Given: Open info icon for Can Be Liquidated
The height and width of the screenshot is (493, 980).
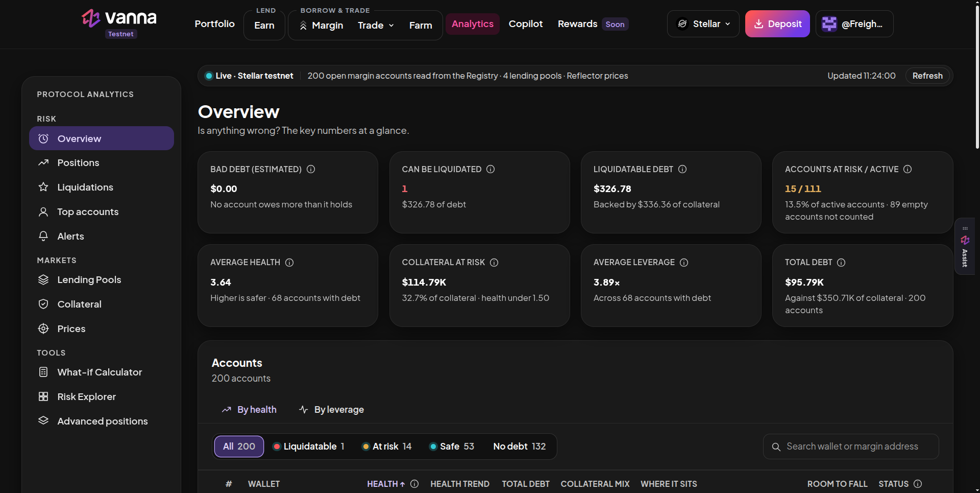Looking at the screenshot, I should click(491, 169).
